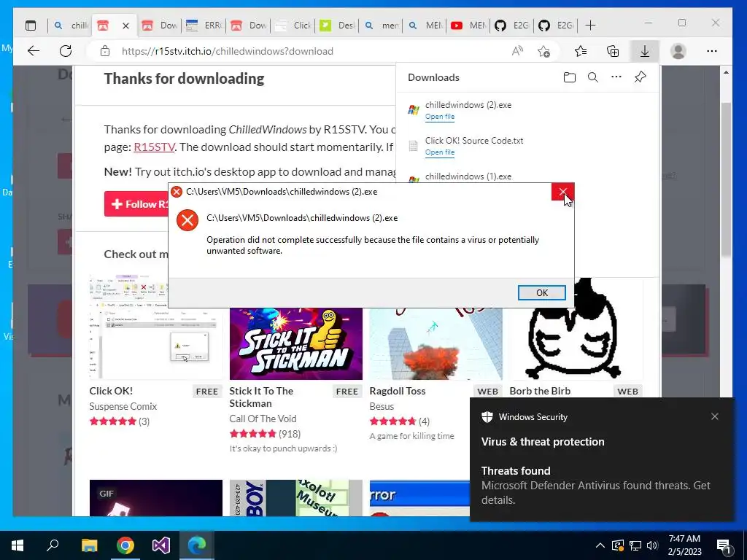Click the Microsoft Edge taskbar icon

[x=196, y=545]
